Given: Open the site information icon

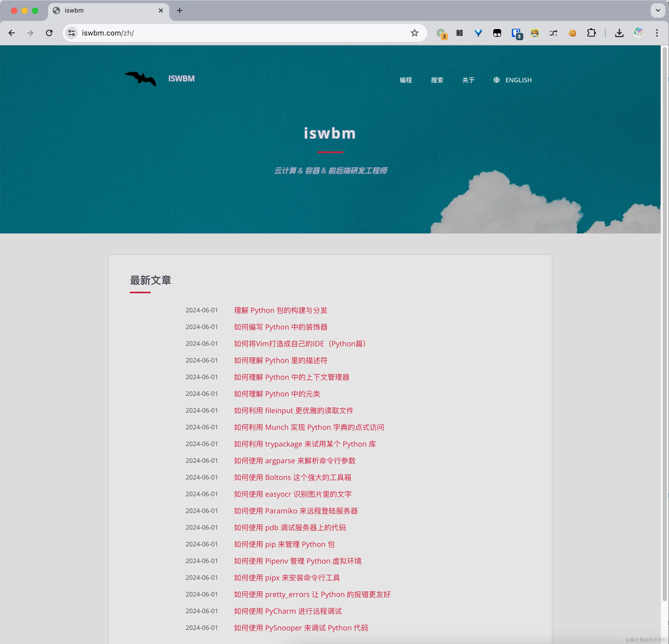Looking at the screenshot, I should (71, 33).
